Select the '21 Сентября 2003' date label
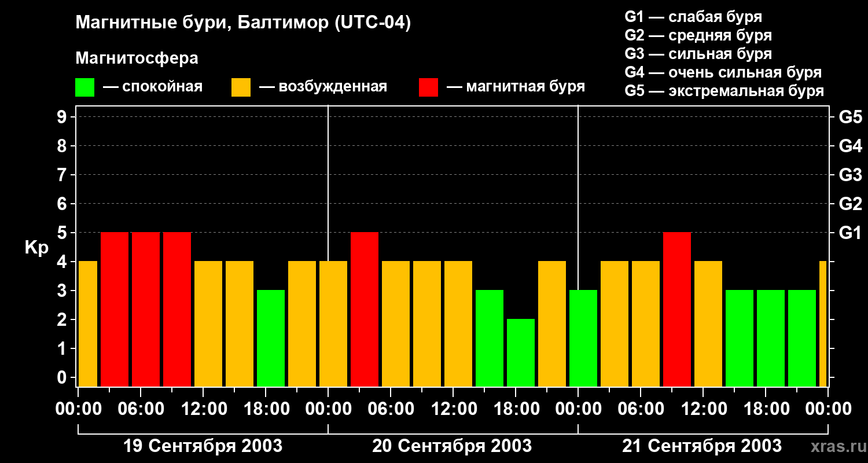The height and width of the screenshot is (463, 868). [x=701, y=446]
